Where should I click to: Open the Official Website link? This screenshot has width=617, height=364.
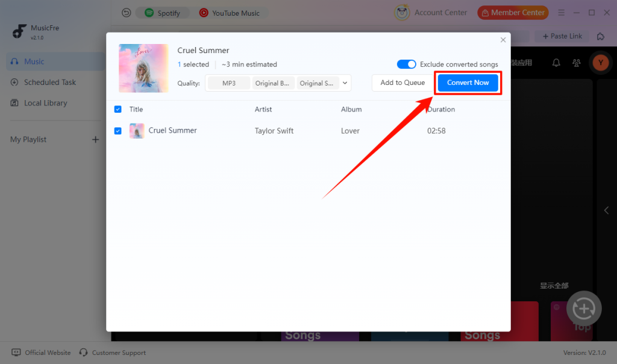41,353
